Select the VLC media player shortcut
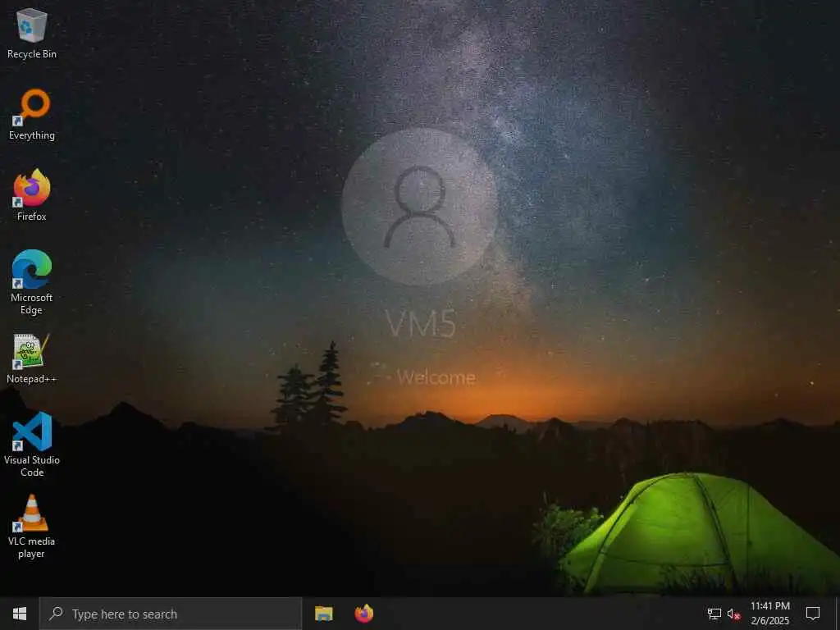The image size is (840, 630). [x=32, y=527]
